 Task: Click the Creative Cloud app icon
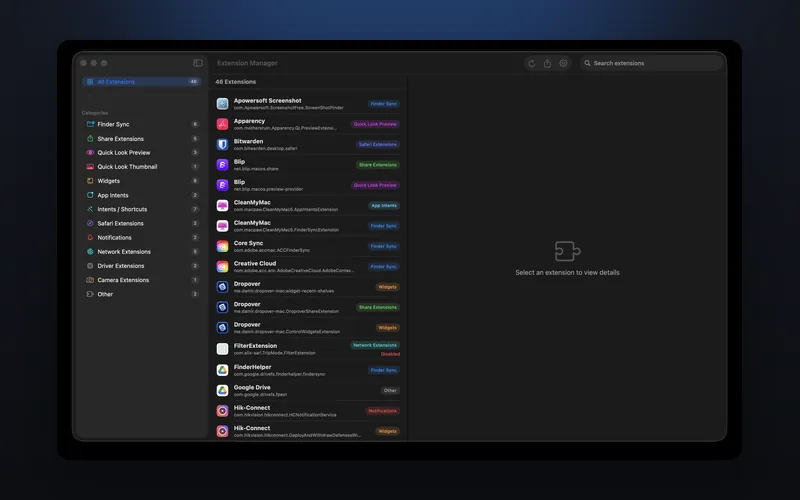222,267
